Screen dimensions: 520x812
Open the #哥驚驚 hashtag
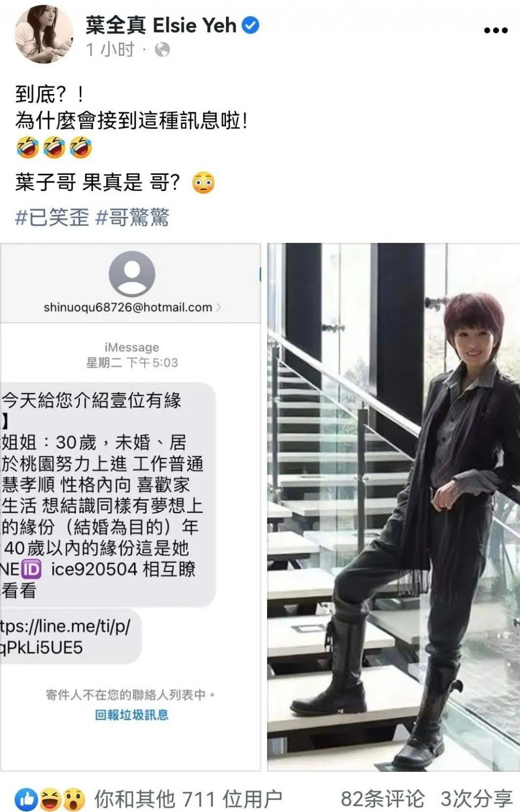pyautogui.click(x=132, y=217)
